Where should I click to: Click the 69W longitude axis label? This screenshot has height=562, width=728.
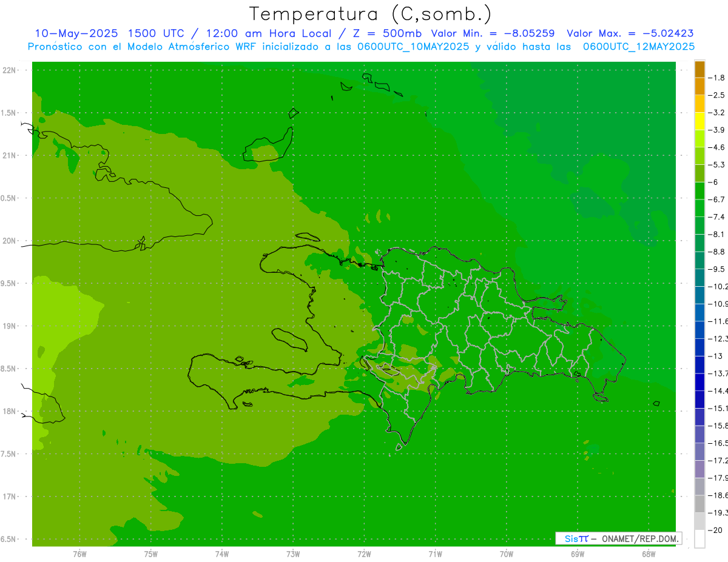pyautogui.click(x=578, y=554)
